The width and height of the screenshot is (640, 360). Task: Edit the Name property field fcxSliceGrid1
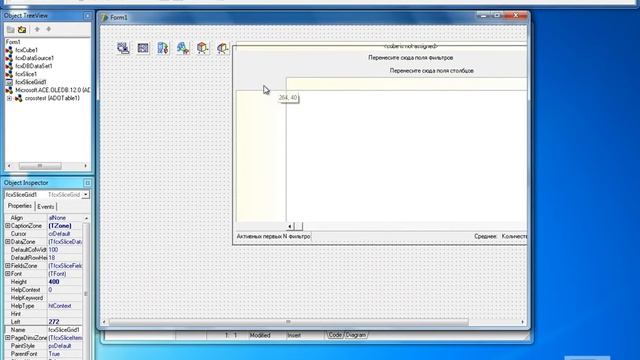pos(64,330)
